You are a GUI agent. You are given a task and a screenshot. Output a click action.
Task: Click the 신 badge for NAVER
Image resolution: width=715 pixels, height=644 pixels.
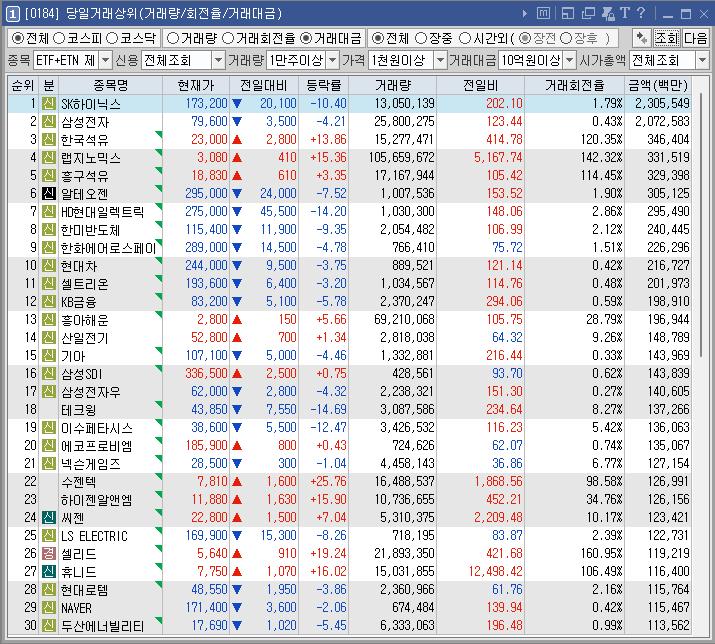49,607
